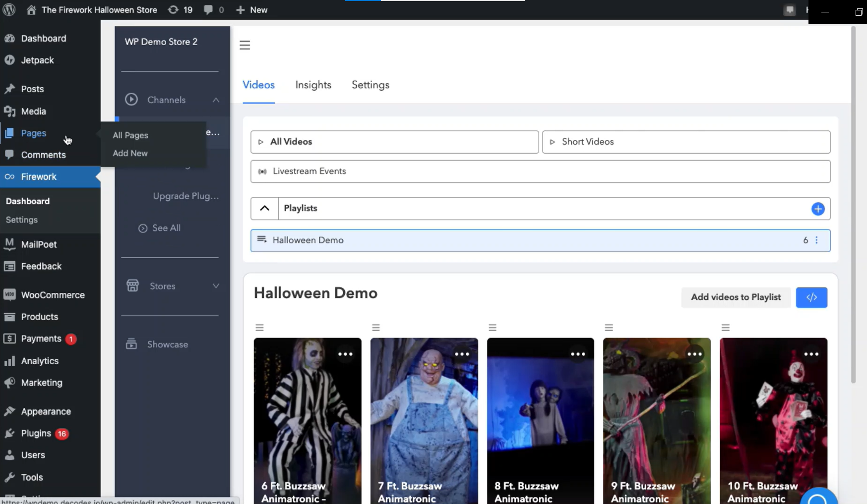Switch to the Insights tab
Viewport: 867px width, 504px height.
[x=313, y=85]
